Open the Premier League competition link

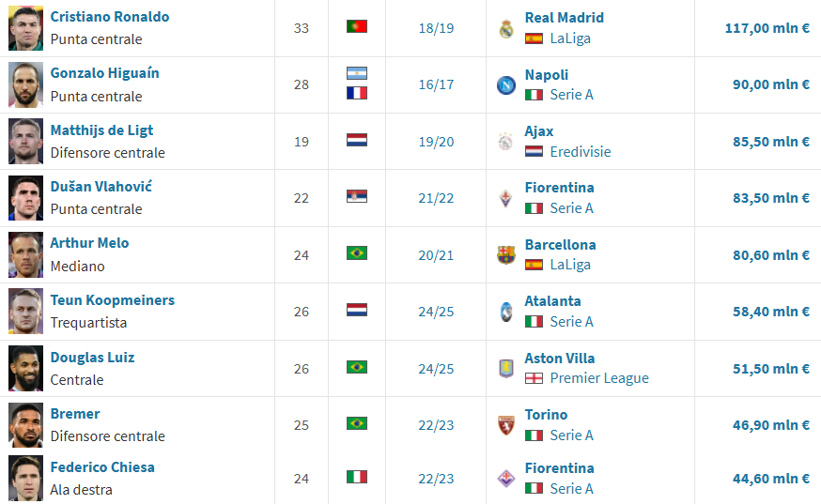click(599, 378)
